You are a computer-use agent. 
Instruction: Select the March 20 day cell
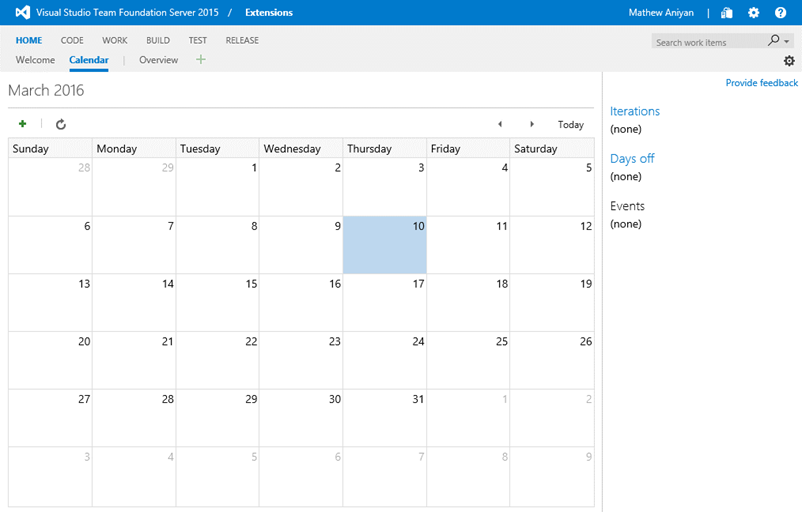[50, 360]
